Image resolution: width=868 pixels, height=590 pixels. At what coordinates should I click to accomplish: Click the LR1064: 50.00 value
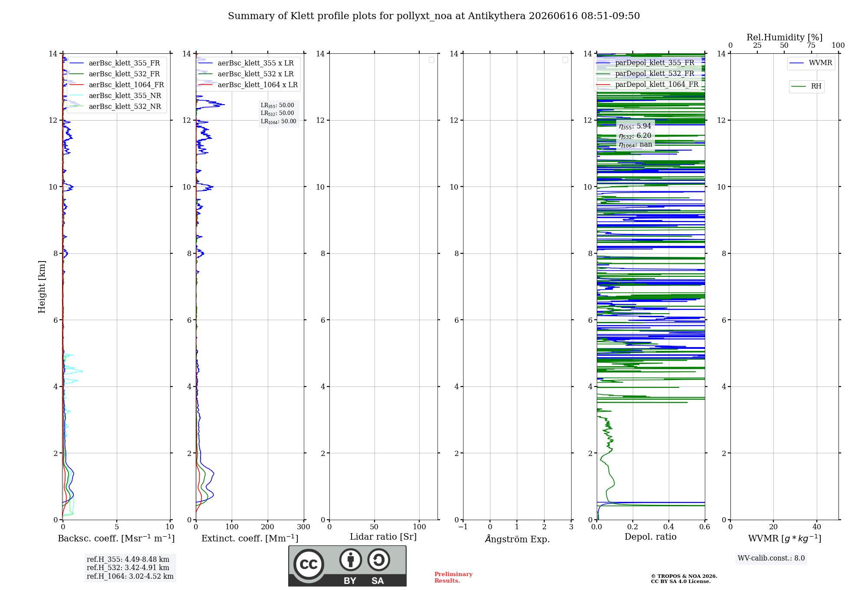click(x=279, y=121)
